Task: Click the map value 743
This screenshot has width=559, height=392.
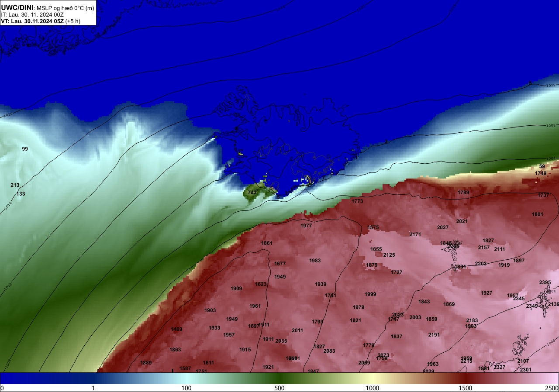Action: tap(252, 193)
